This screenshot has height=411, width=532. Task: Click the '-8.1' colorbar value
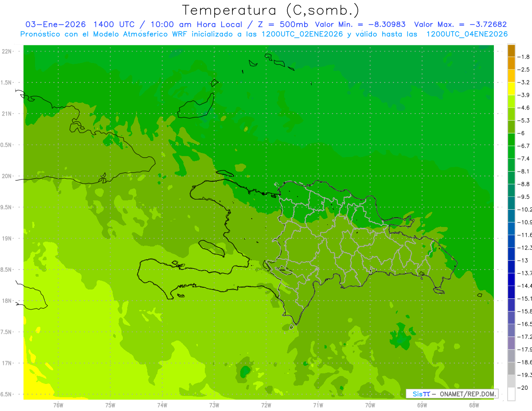click(524, 171)
